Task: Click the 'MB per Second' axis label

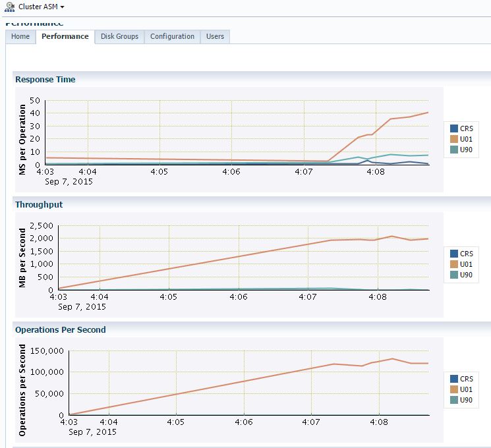Action: click(22, 258)
